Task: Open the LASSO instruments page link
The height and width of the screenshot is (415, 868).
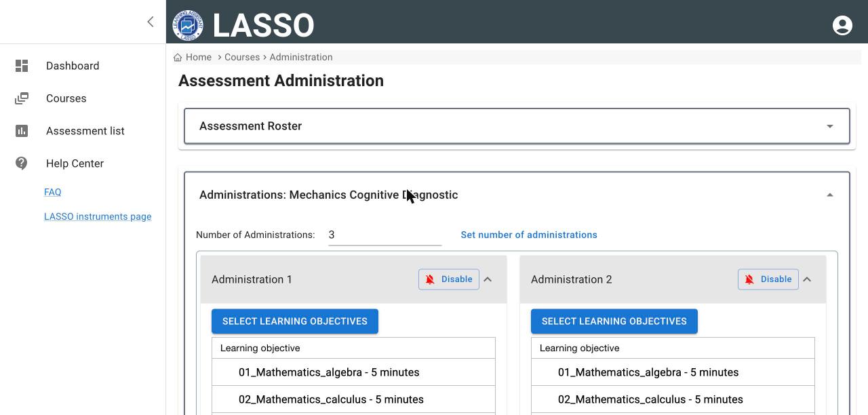Action: pos(98,216)
